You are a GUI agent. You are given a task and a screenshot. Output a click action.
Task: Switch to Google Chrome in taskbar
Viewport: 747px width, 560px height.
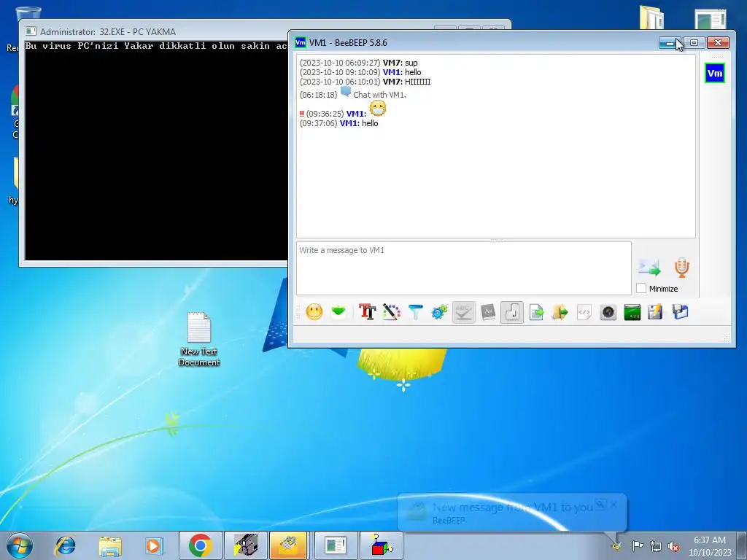tap(200, 545)
